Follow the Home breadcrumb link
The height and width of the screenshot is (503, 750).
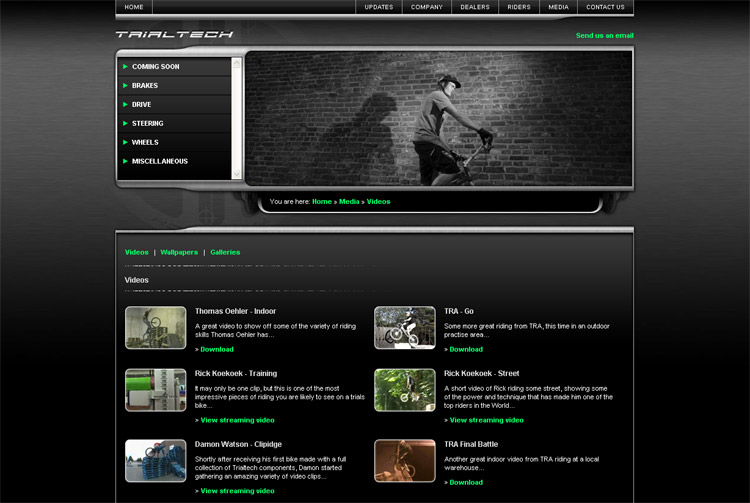[x=322, y=202]
